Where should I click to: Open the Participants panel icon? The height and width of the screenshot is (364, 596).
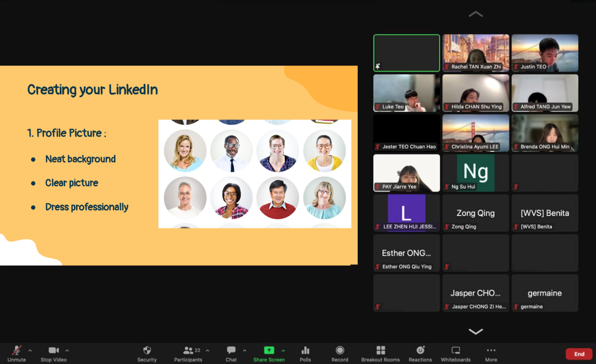pos(188,350)
